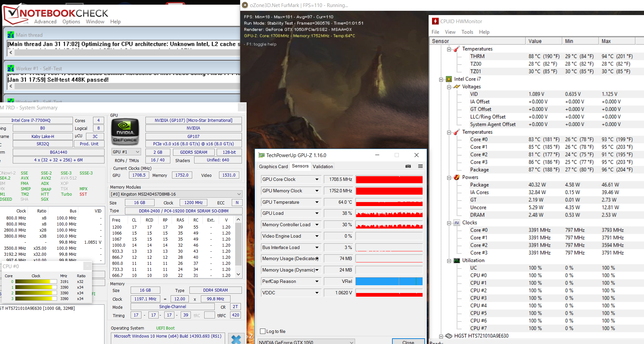Click the PerfCap Reason blue graph bar
Image resolution: width=644 pixels, height=344 pixels.
pos(389,281)
